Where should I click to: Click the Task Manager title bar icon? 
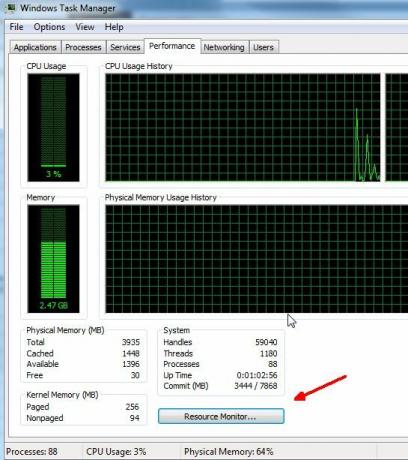coord(10,7)
